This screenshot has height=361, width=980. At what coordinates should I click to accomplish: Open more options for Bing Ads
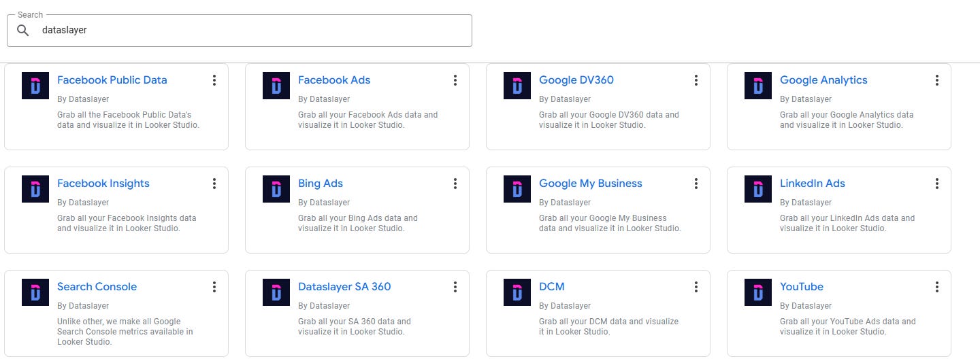pyautogui.click(x=455, y=184)
